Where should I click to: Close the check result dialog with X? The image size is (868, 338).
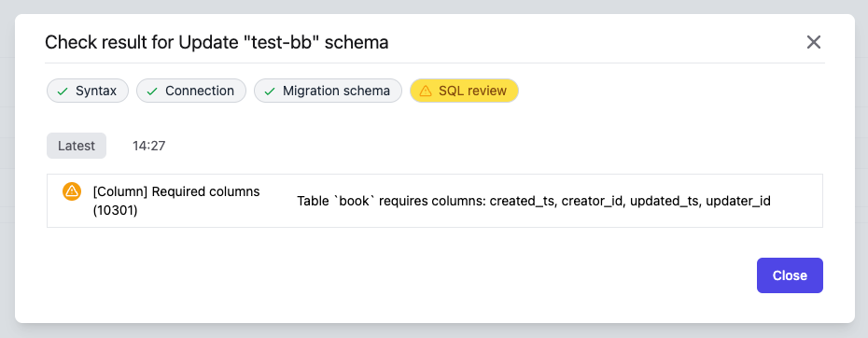[813, 42]
